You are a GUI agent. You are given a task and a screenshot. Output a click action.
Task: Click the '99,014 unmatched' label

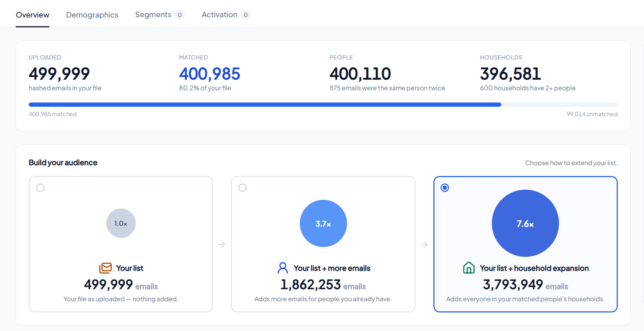(592, 114)
